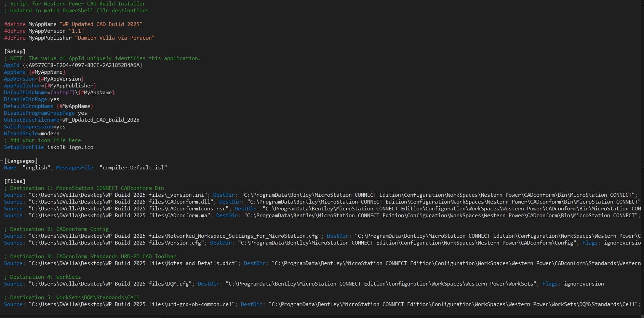Click the Notes_and_Details.dict source line
The width and height of the screenshot is (644, 318).
(133, 263)
